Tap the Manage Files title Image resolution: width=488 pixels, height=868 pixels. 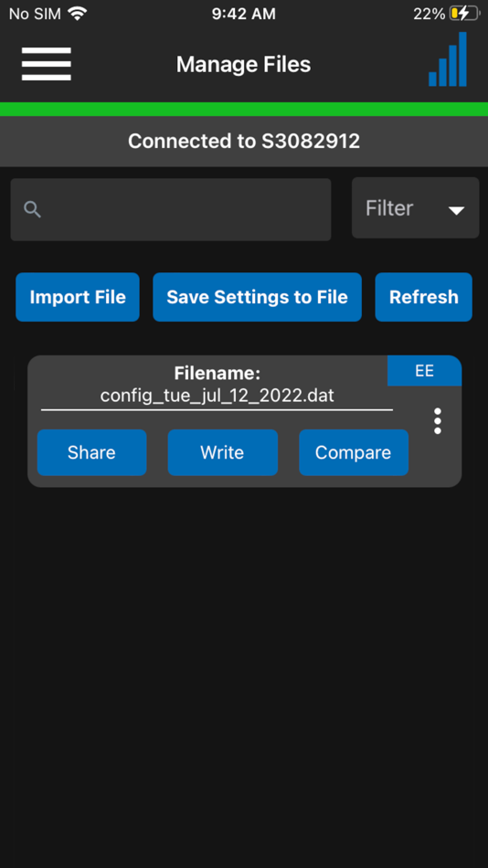point(244,64)
